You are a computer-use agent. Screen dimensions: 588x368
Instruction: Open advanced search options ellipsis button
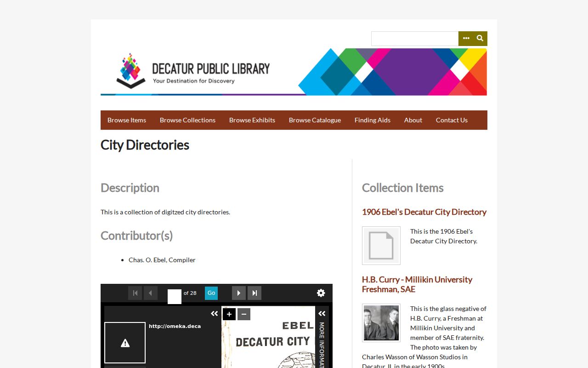(466, 39)
